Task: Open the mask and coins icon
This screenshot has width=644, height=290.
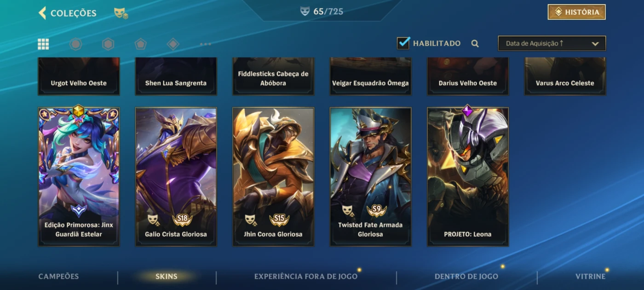Action: pos(121,13)
